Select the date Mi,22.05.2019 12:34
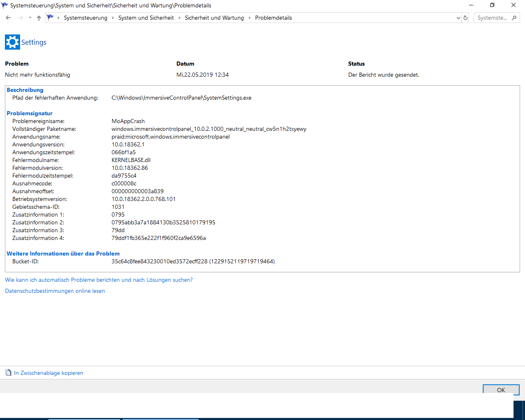 203,75
